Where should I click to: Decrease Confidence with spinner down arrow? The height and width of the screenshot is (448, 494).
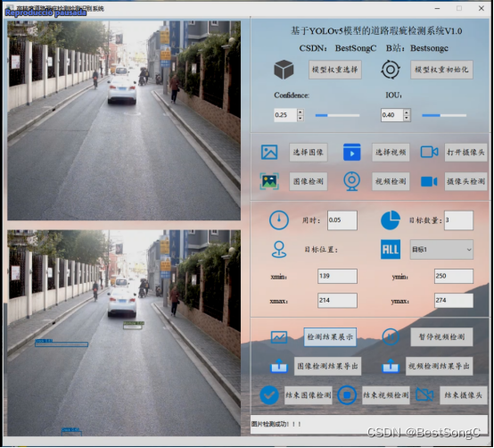301,119
